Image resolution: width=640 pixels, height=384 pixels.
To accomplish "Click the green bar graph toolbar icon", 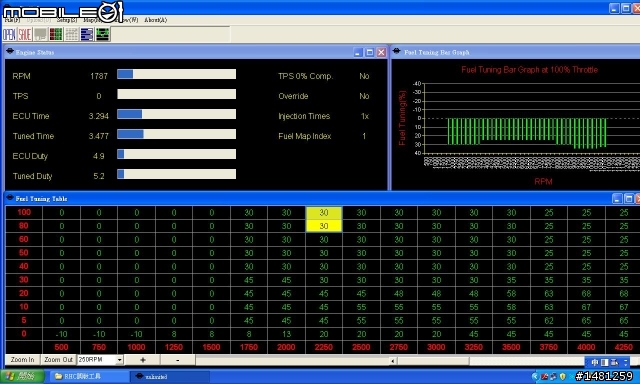I will point(102,34).
